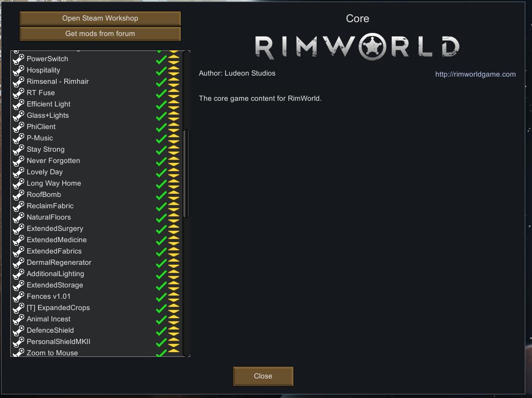
Task: Click the mod list scrollbar thumb
Action: [x=186, y=174]
